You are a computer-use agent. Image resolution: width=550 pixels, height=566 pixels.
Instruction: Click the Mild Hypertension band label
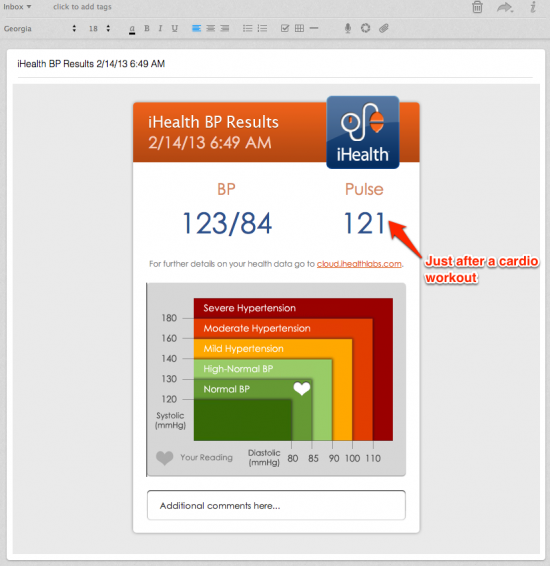click(x=243, y=348)
